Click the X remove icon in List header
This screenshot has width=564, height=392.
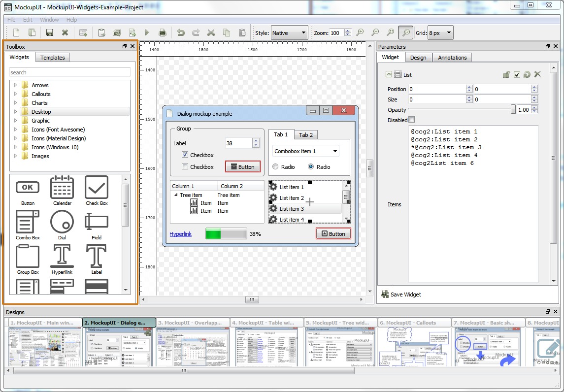coord(537,74)
